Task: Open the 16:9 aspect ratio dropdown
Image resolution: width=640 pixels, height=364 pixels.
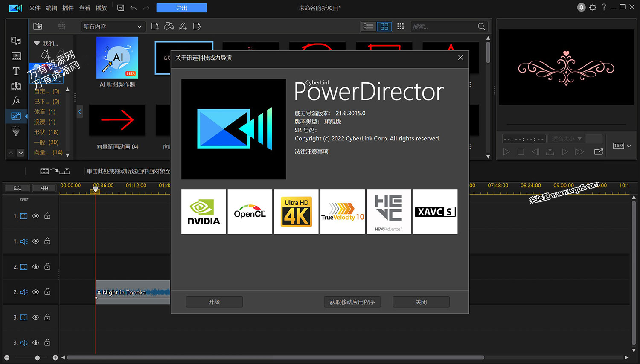Action: pyautogui.click(x=622, y=146)
